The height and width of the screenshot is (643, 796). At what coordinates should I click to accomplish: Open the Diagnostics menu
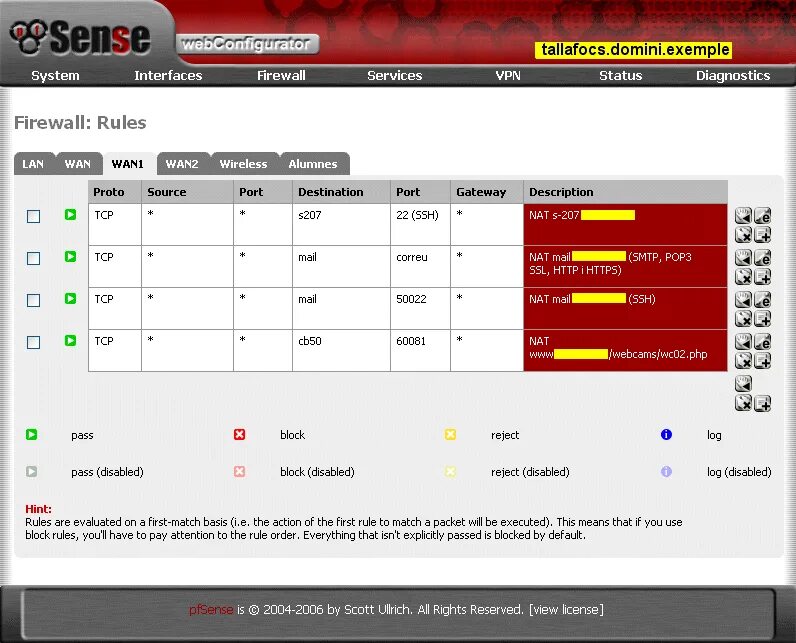pyautogui.click(x=733, y=76)
